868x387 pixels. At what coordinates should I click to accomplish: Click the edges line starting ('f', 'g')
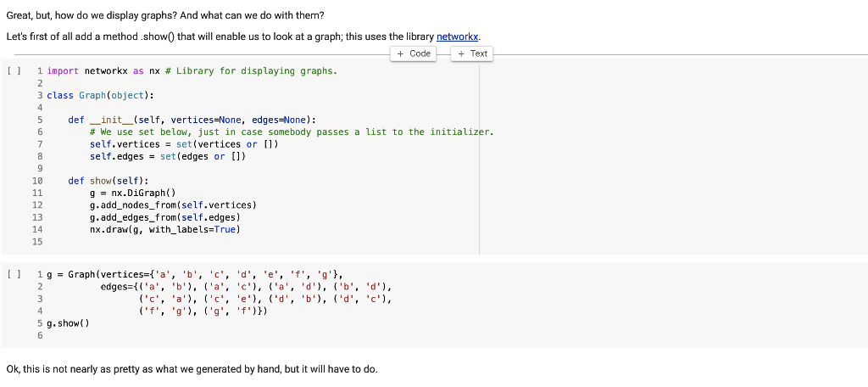pyautogui.click(x=203, y=311)
